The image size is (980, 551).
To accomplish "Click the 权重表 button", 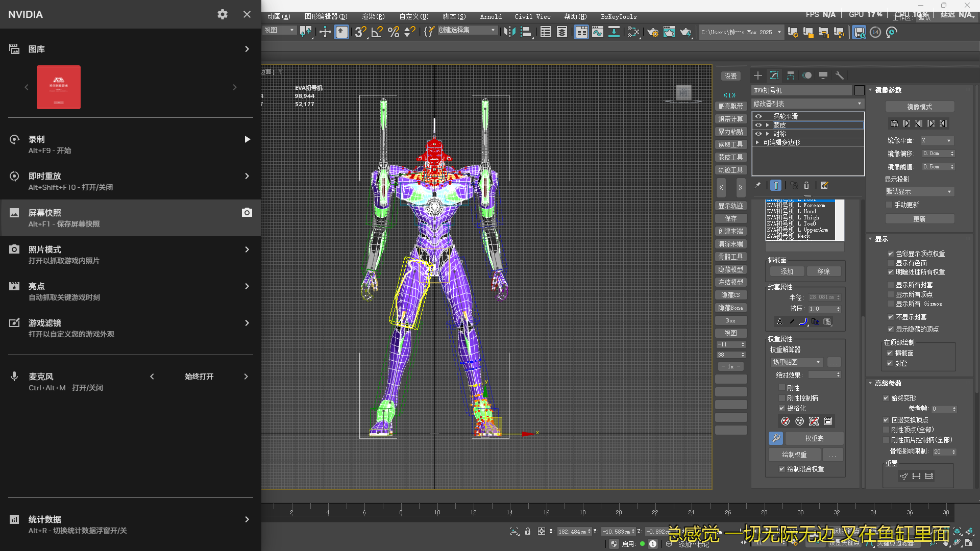I will pos(815,438).
